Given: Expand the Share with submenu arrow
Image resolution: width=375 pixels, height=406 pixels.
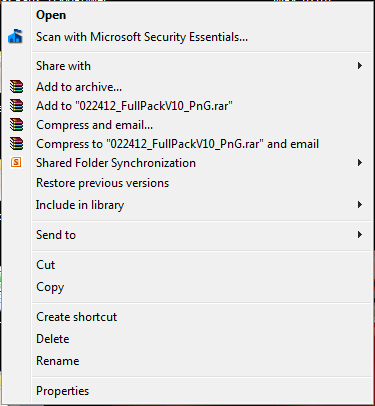Looking at the screenshot, I should coord(360,66).
